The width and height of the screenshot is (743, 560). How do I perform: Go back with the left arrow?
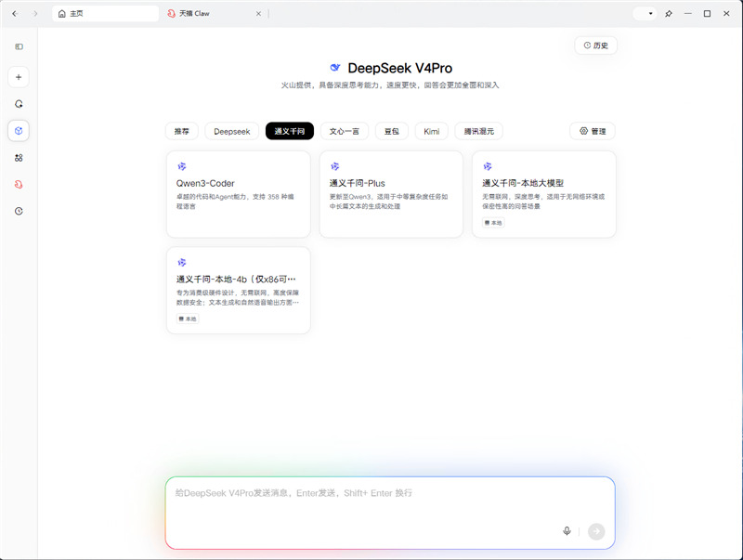pyautogui.click(x=15, y=14)
